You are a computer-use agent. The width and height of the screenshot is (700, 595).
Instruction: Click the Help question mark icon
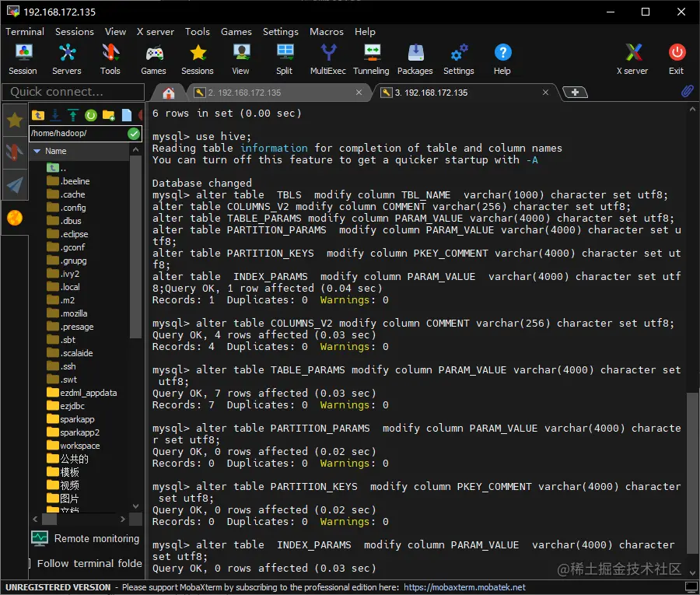point(502,59)
